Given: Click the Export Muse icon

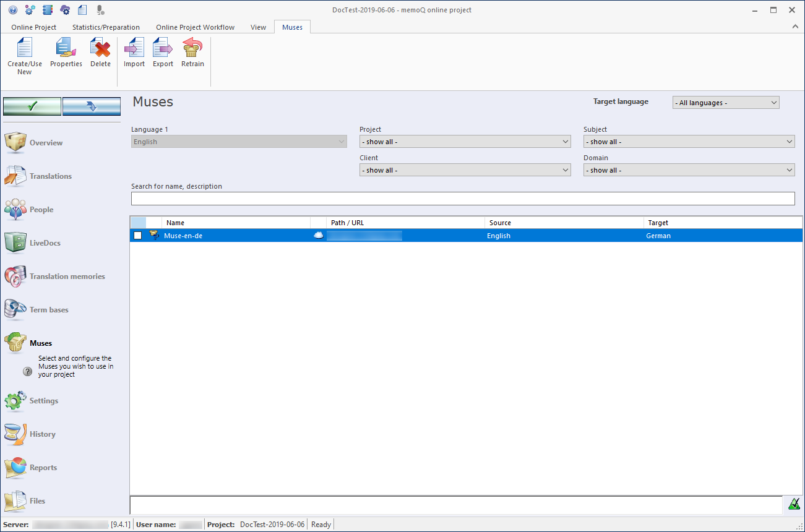Looking at the screenshot, I should pyautogui.click(x=163, y=49).
